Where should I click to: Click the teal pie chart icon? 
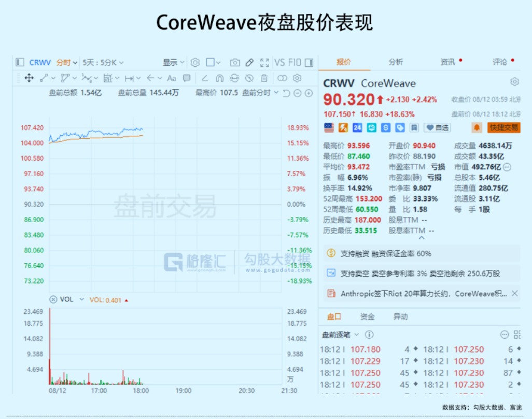click(371, 127)
